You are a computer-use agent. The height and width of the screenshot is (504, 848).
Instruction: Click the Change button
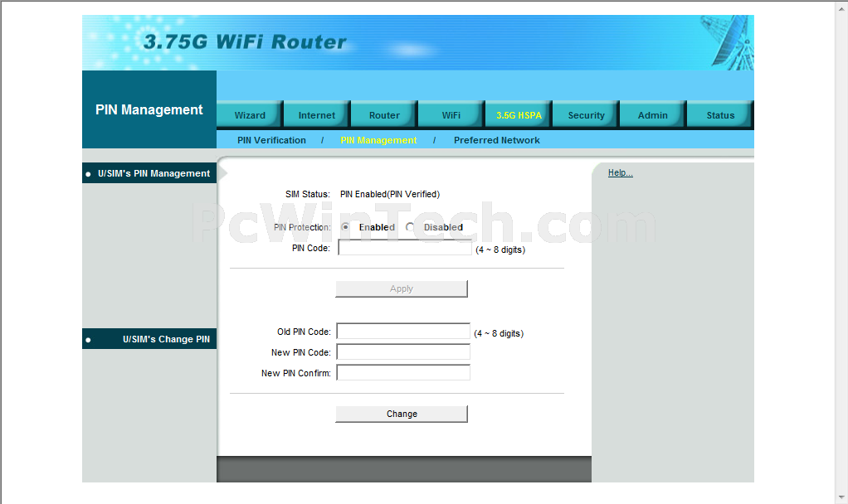pos(402,414)
